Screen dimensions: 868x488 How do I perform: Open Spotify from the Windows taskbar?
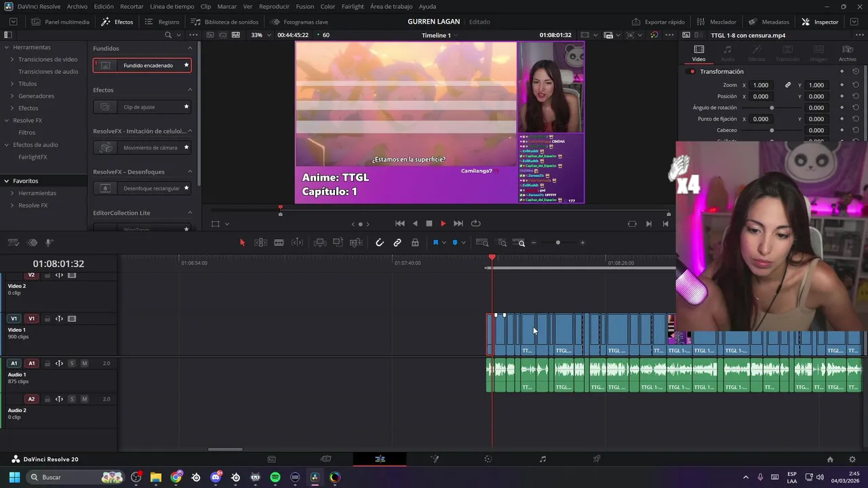point(275,478)
